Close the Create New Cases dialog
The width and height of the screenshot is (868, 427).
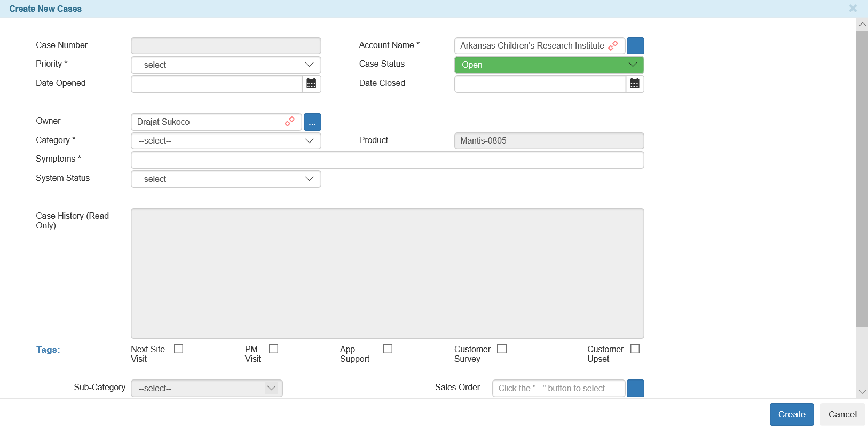[853, 9]
